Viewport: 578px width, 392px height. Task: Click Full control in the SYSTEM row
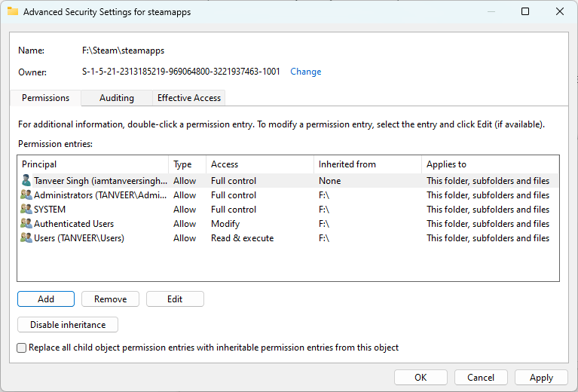click(234, 210)
